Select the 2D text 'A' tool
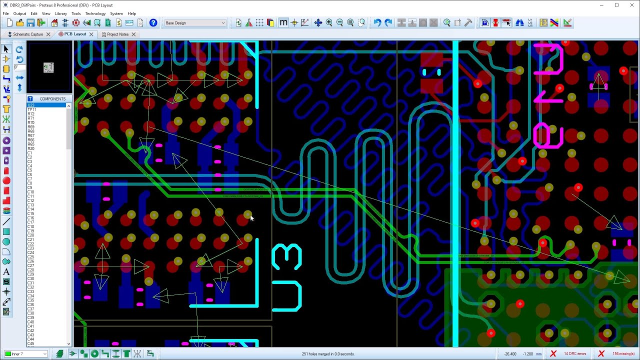This screenshot has width=640, height=360. [6, 272]
